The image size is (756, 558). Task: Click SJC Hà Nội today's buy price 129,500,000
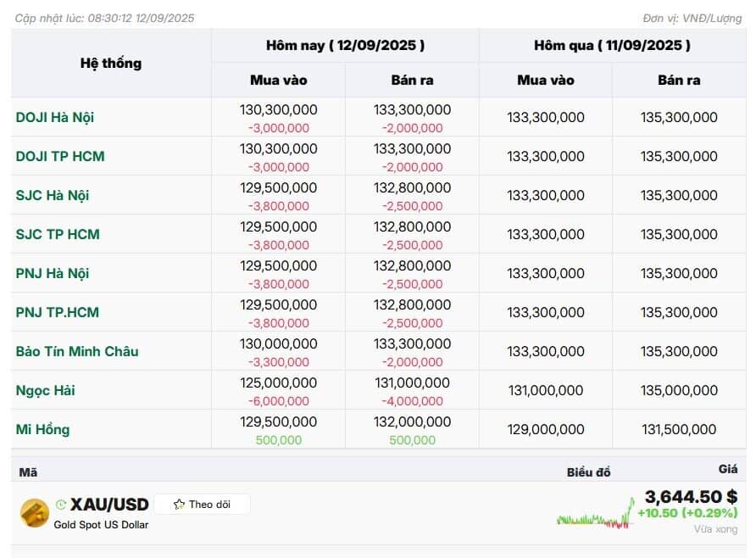point(279,188)
